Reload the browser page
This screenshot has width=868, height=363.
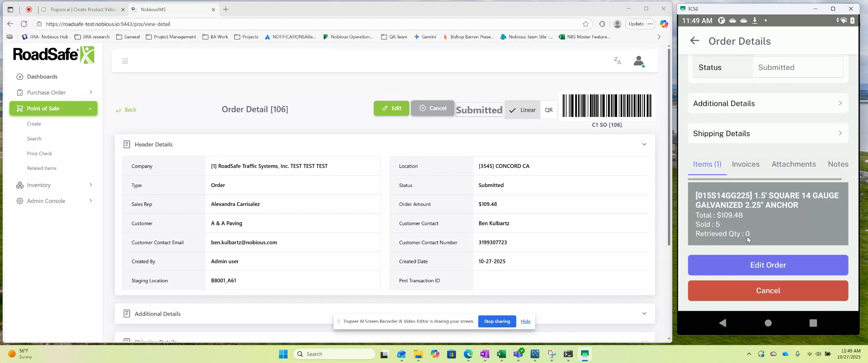pos(24,24)
